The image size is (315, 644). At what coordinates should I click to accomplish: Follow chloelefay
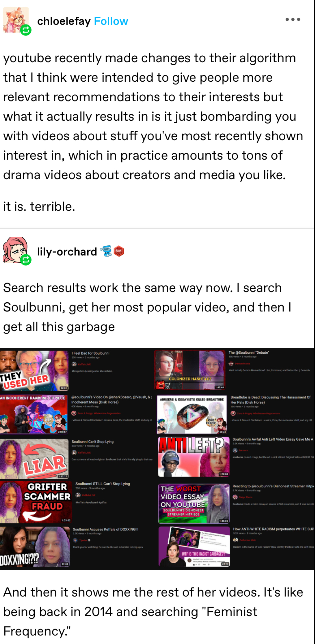pos(111,21)
